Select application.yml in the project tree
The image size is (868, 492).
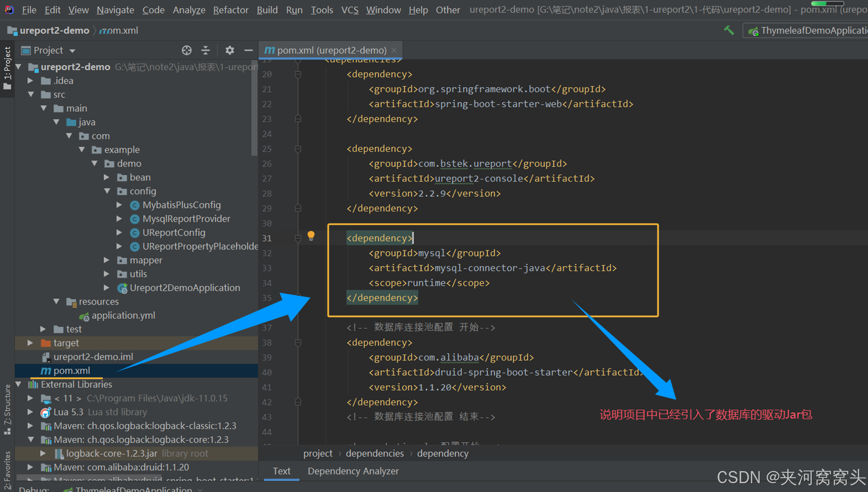coord(123,315)
